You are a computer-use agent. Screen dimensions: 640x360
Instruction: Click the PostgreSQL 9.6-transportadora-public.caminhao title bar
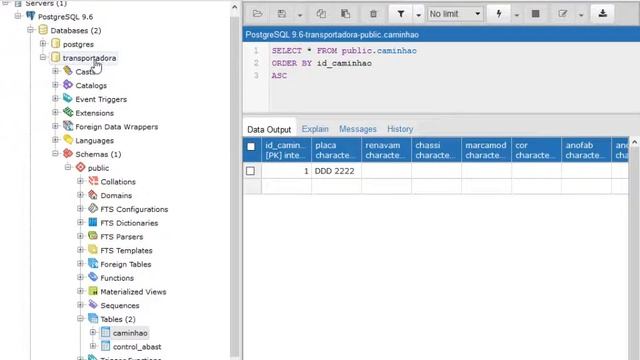point(441,35)
